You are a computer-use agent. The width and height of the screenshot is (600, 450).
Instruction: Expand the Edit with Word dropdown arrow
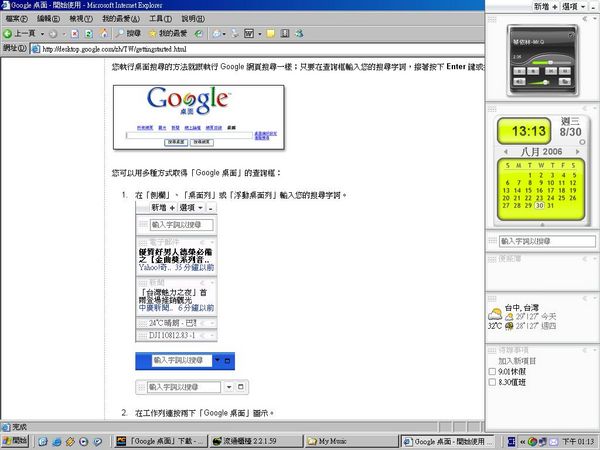pos(260,34)
